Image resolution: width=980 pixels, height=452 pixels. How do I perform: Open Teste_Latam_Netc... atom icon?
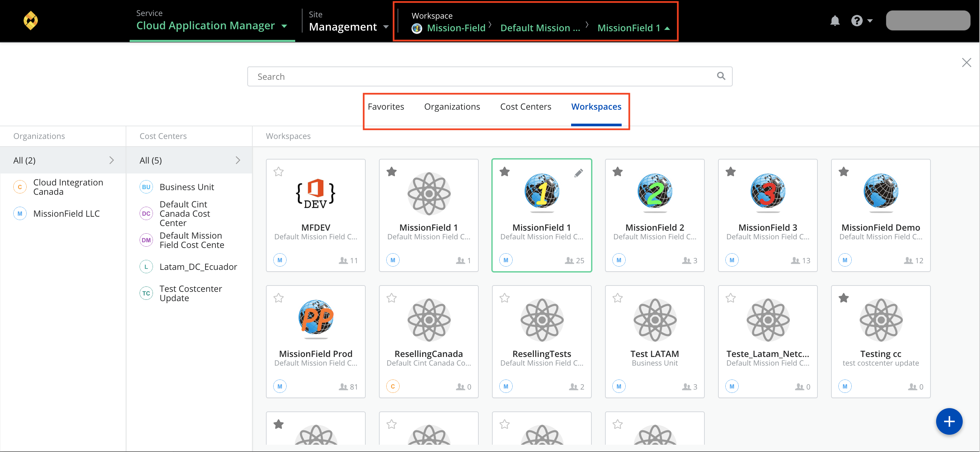click(768, 320)
